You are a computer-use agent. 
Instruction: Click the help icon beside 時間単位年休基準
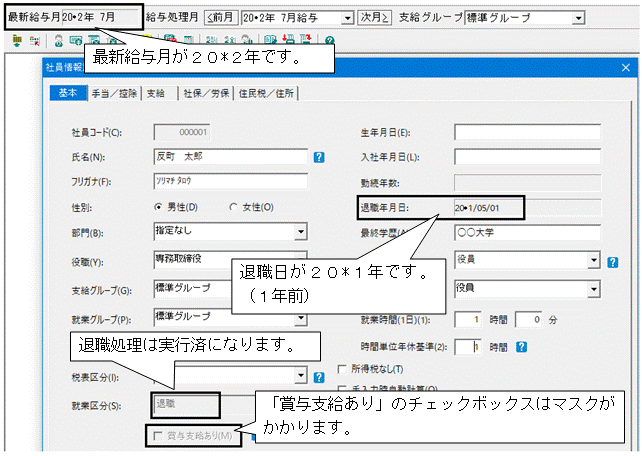click(x=521, y=347)
